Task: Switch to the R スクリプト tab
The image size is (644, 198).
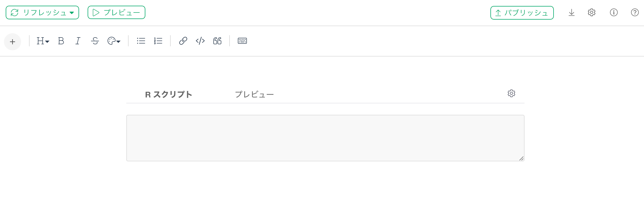Action: coord(169,95)
